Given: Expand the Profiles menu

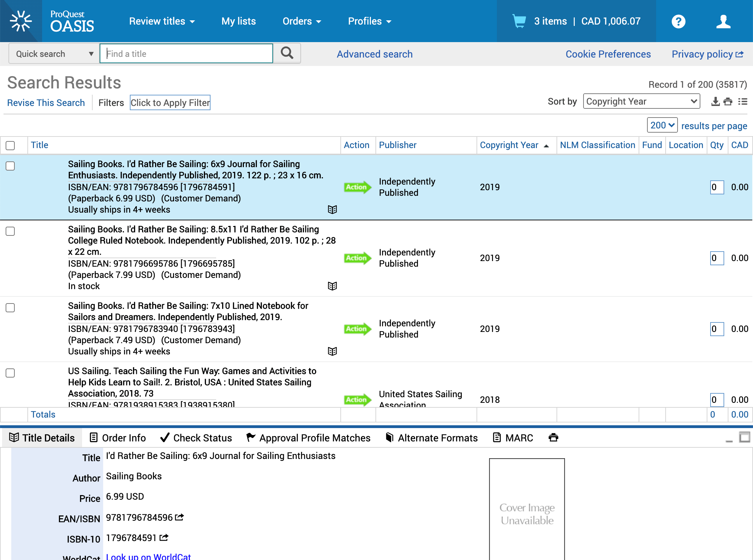Looking at the screenshot, I should (369, 21).
